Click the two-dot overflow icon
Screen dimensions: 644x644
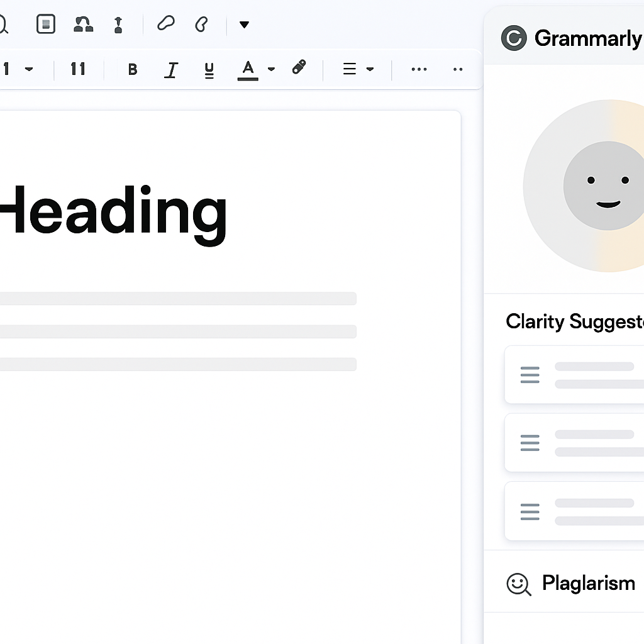[458, 69]
